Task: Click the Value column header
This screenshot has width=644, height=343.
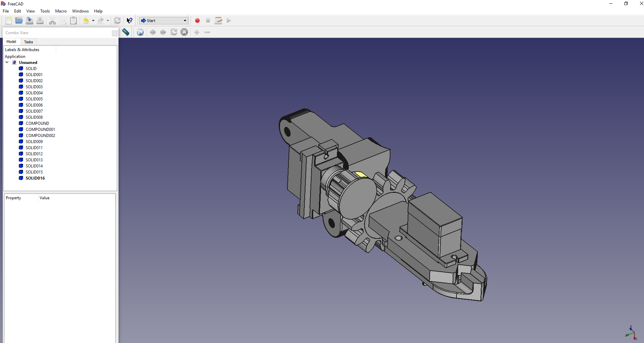Action: 77,198
